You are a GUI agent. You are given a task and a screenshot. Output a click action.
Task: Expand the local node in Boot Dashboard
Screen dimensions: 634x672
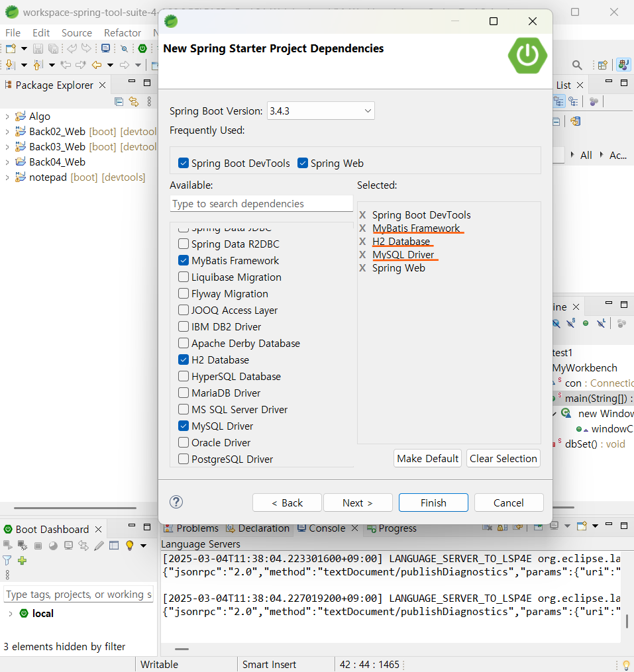point(11,614)
